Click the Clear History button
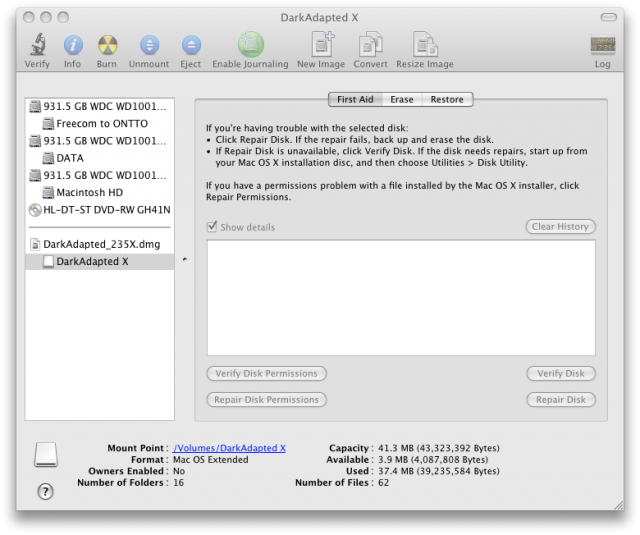 point(560,226)
